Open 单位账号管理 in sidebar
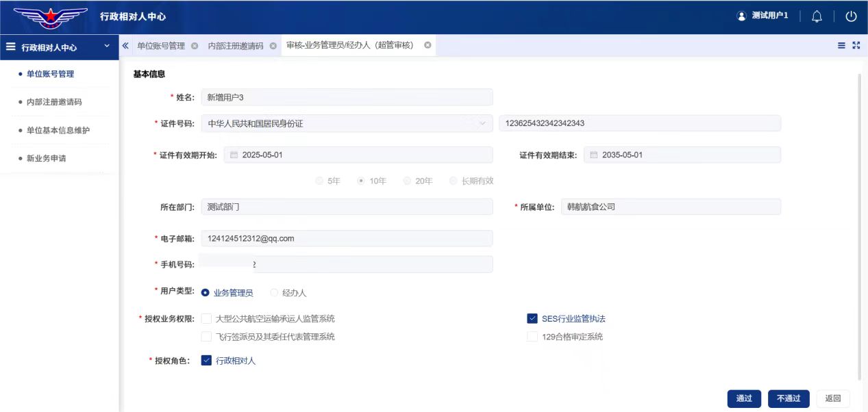 point(50,74)
